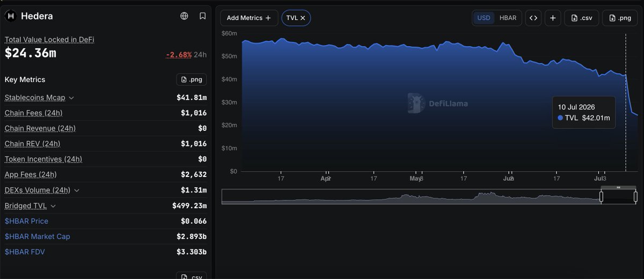Screen dimensions: 644x279
Task: Open the embed code icon
Action: point(533,18)
